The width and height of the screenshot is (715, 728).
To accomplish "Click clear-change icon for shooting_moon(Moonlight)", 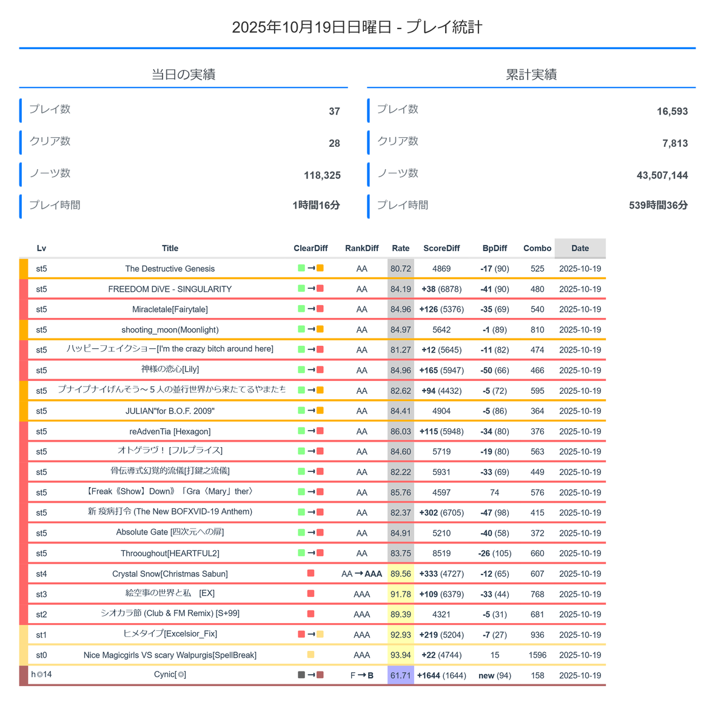I will pos(311,329).
